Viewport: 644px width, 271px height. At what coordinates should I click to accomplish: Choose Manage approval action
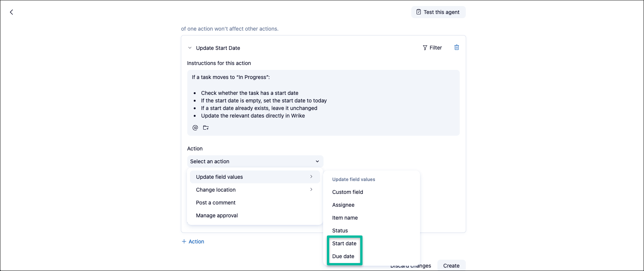point(217,215)
